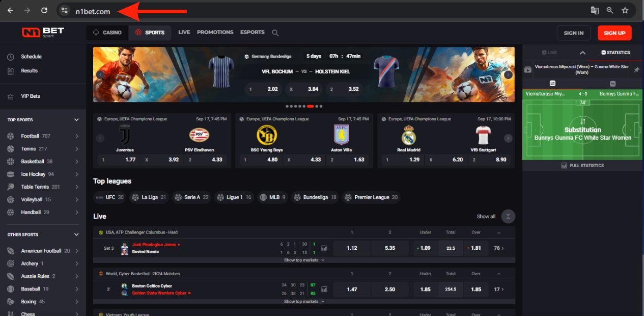Open Boxing in the sidebar list
Image resolution: width=644 pixels, height=316 pixels.
(x=43, y=302)
